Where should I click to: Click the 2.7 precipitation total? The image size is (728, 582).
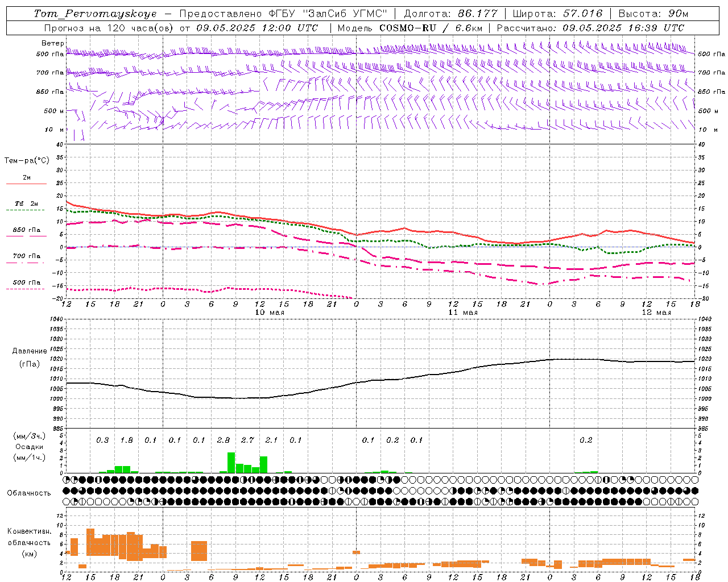pyautogui.click(x=247, y=440)
